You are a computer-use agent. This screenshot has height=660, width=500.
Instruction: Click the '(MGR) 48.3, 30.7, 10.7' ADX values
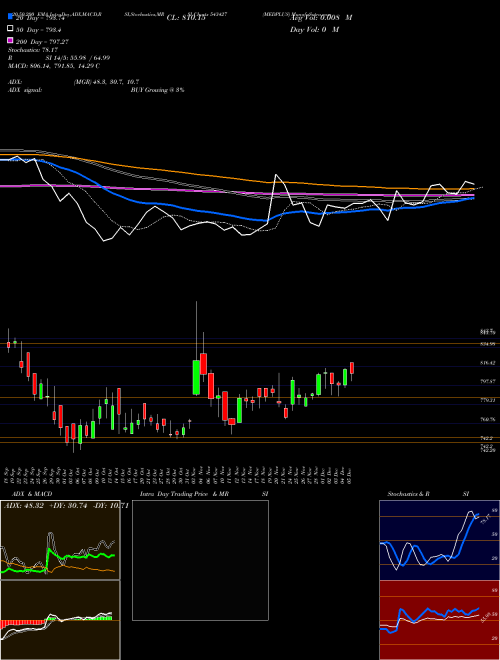[x=106, y=82]
